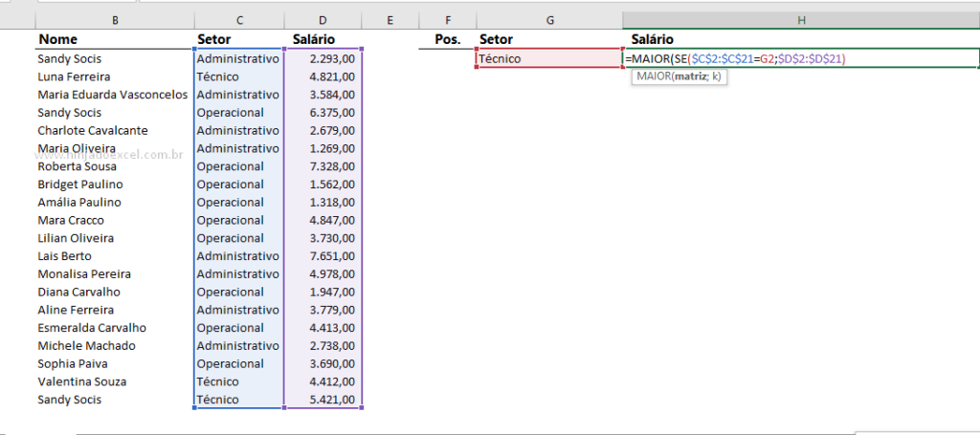980x435 pixels.
Task: Click salary value 1.318,00
Action: [x=332, y=203]
